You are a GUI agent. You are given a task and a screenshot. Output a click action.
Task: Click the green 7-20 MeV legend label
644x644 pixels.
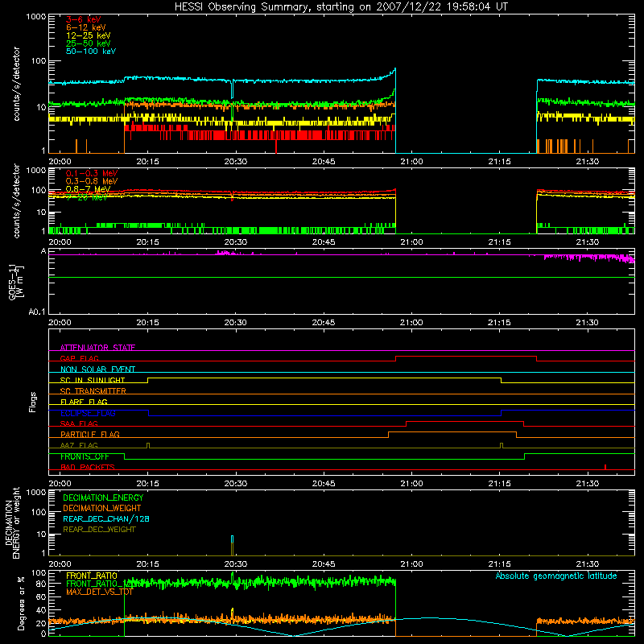(87, 197)
